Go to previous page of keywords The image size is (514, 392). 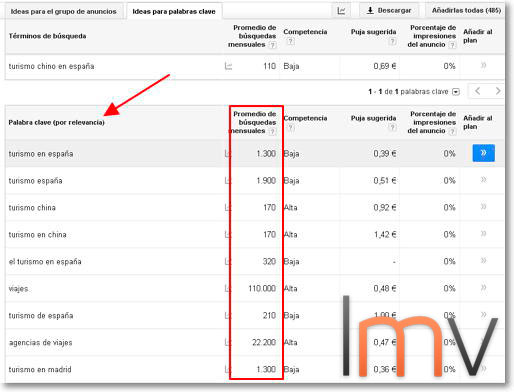click(477, 91)
